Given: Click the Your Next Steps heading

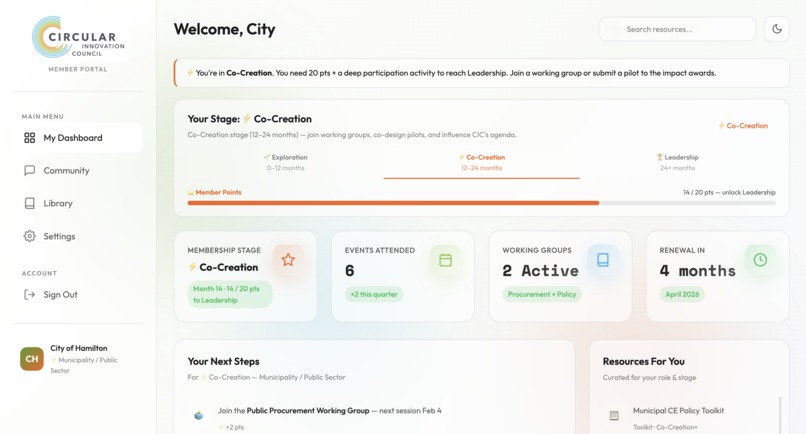Looking at the screenshot, I should [x=224, y=361].
